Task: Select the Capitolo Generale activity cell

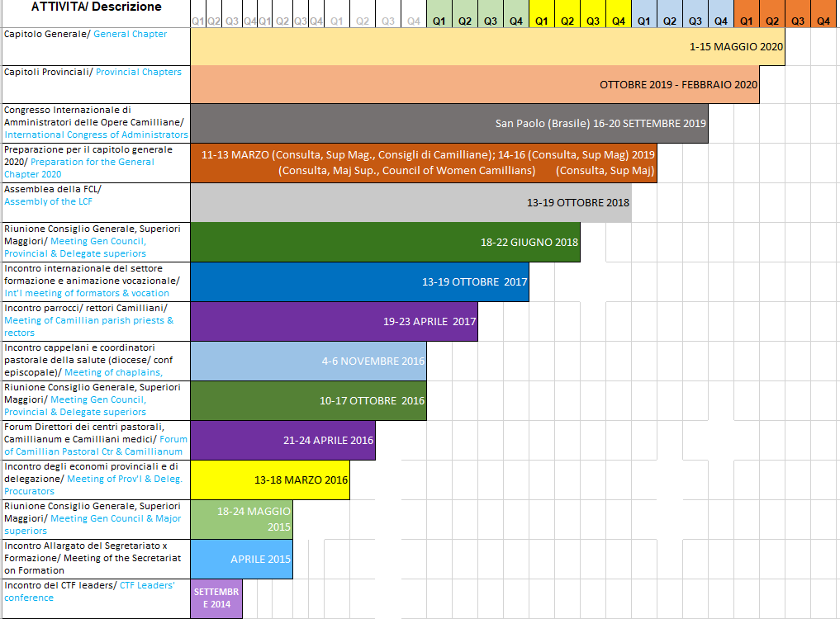Action: [x=96, y=47]
